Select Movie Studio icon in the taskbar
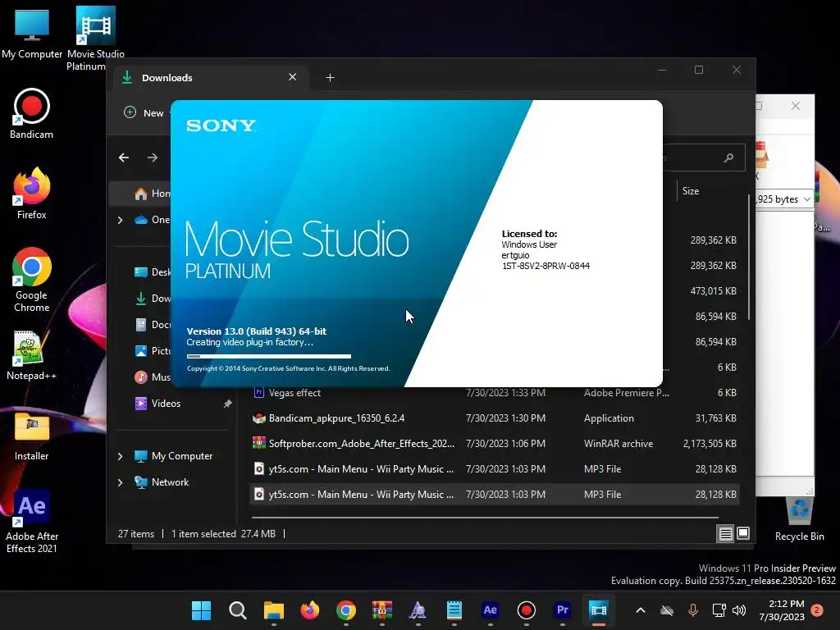840x630 pixels. coord(598,610)
